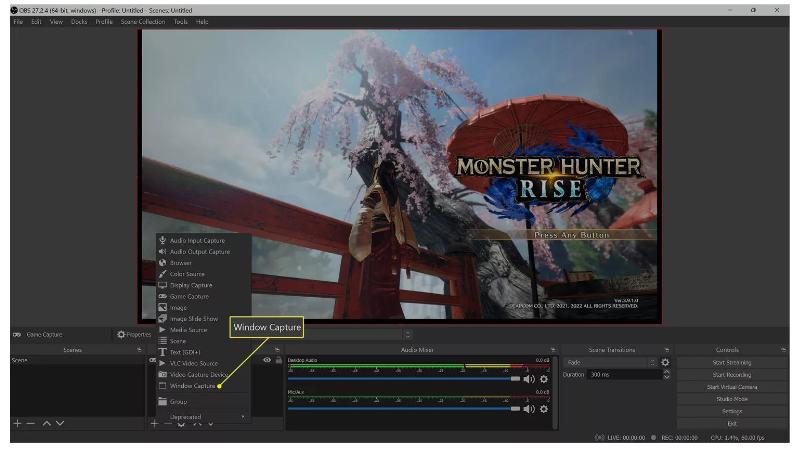Open the Help menu
The height and width of the screenshot is (449, 800).
click(202, 22)
